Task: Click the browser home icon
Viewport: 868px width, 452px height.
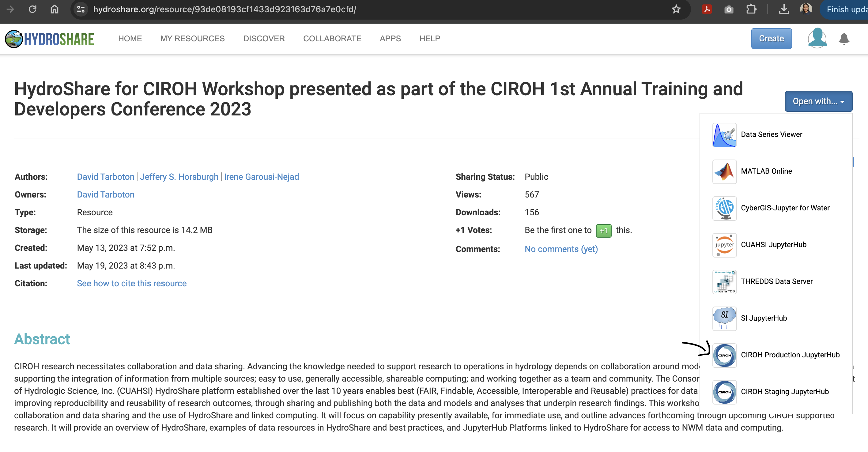Action: point(55,9)
